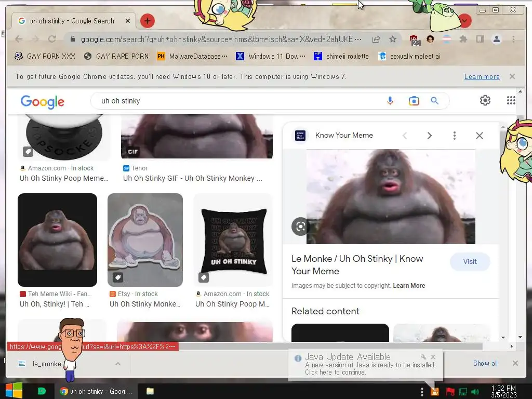Click the taskbar clock showing 1:32 PM

tap(503, 391)
